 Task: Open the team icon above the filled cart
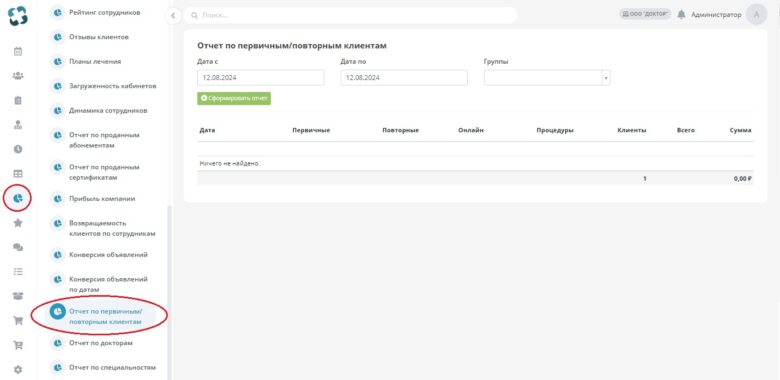pos(18,296)
